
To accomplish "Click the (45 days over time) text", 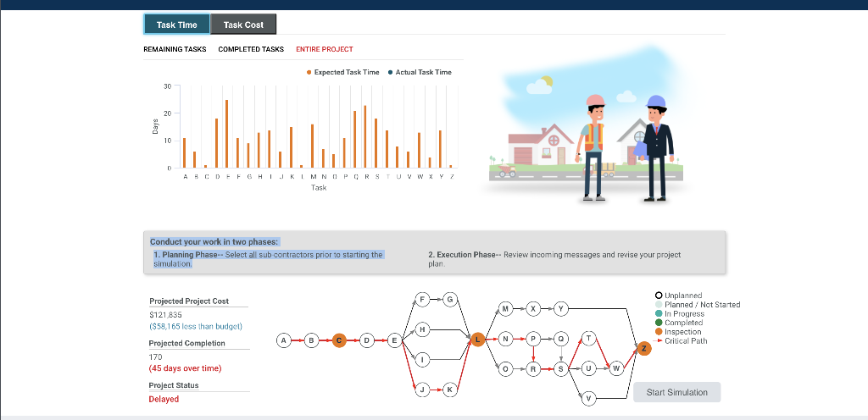I will click(185, 368).
